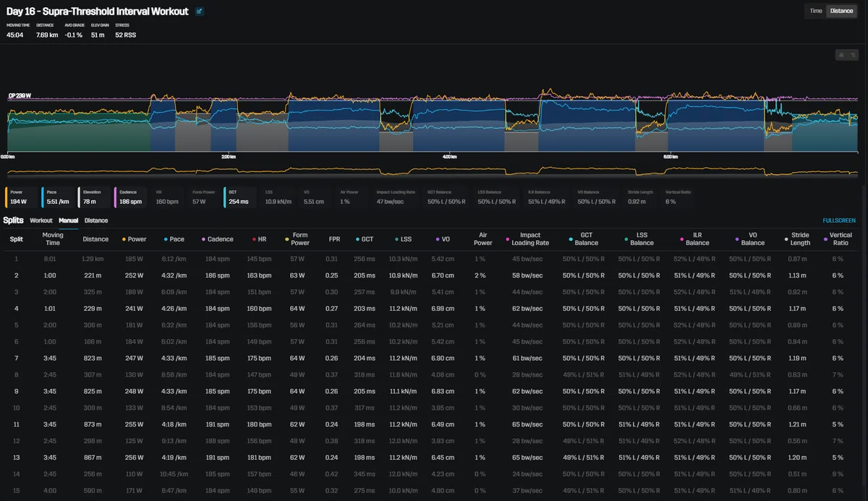Click the blue Pace dot column header
Viewport: 868px width, 501px height.
tap(174, 239)
